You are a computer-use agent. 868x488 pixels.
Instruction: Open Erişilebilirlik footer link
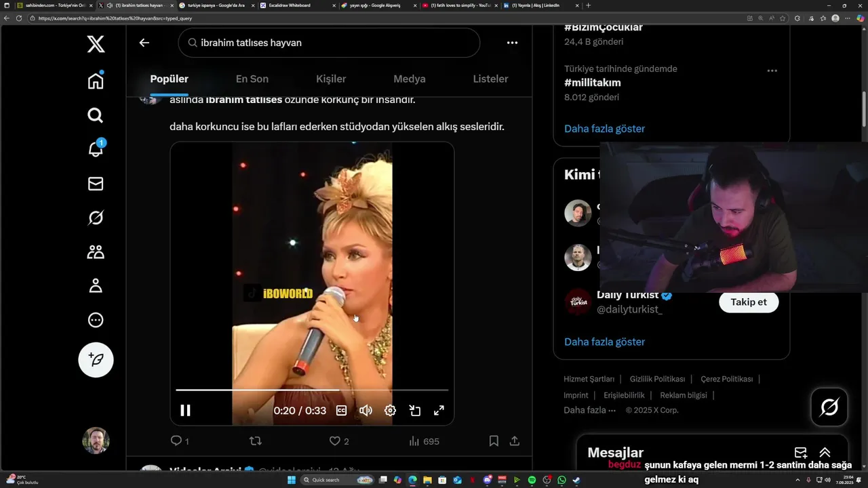624,395
